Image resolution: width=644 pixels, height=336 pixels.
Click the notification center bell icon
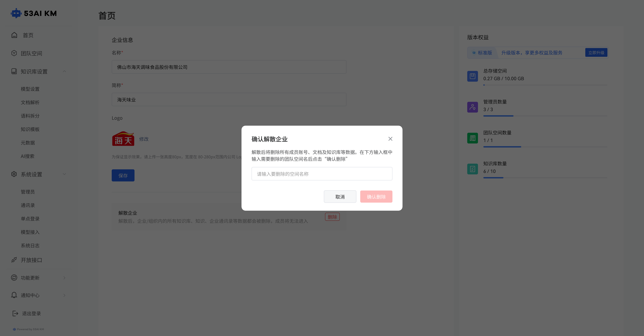coord(14,295)
